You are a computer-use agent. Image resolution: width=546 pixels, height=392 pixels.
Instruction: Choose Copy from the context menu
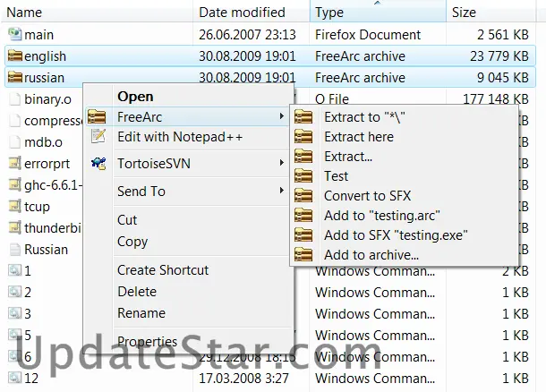pos(188,242)
